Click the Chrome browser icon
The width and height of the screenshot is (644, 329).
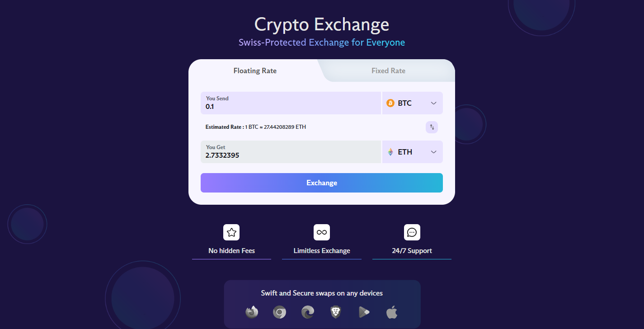(279, 312)
